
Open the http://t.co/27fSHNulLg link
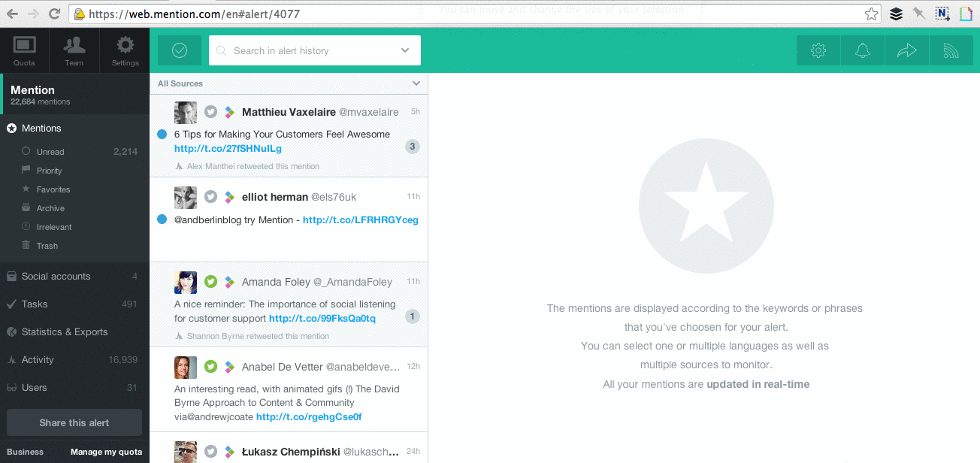[x=227, y=148]
